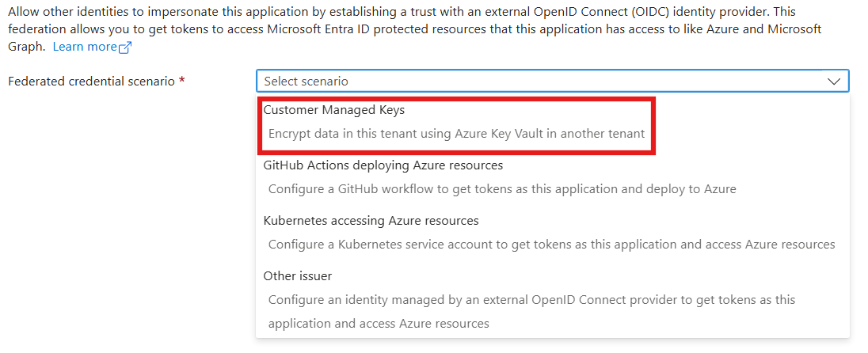Click the Select scenario placeholder text
The width and height of the screenshot is (868, 353).
pos(306,82)
